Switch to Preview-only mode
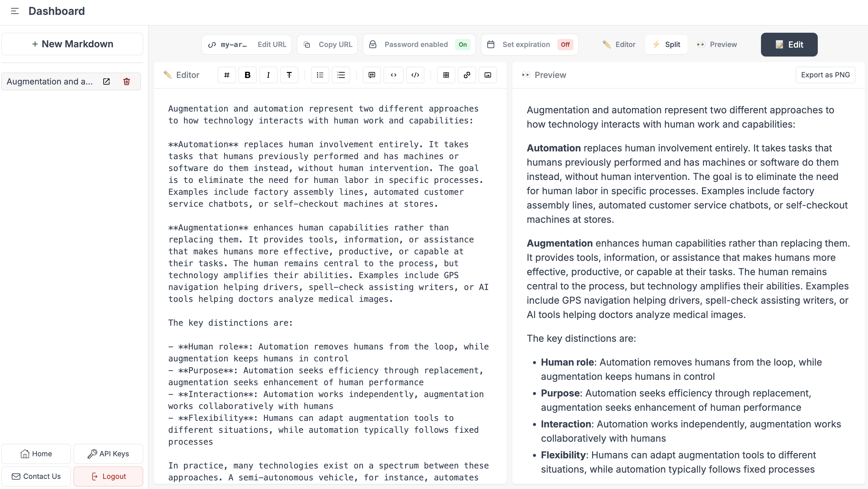 coord(717,44)
